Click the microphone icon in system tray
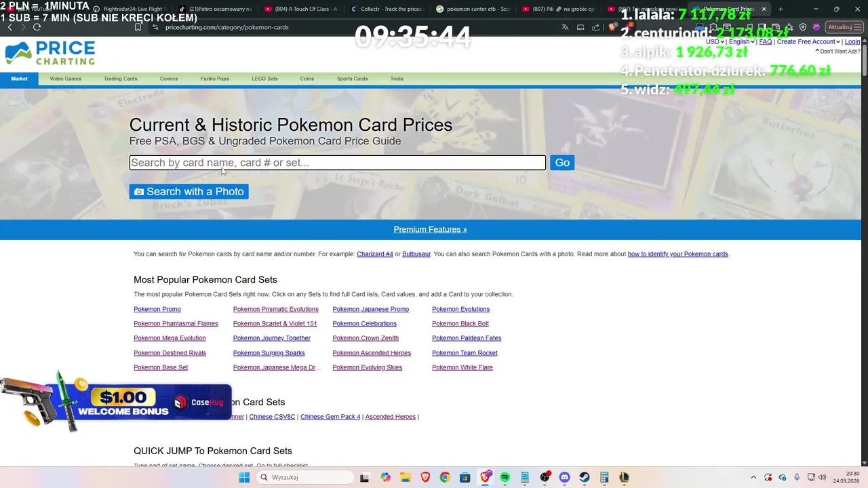This screenshot has height=488, width=868. point(797,477)
